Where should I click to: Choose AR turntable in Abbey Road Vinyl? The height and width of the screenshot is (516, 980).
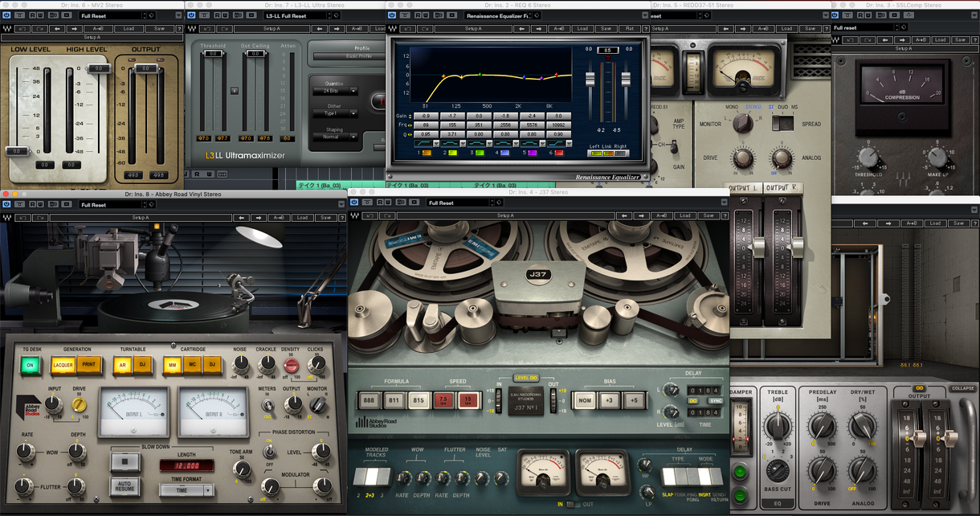(x=122, y=365)
